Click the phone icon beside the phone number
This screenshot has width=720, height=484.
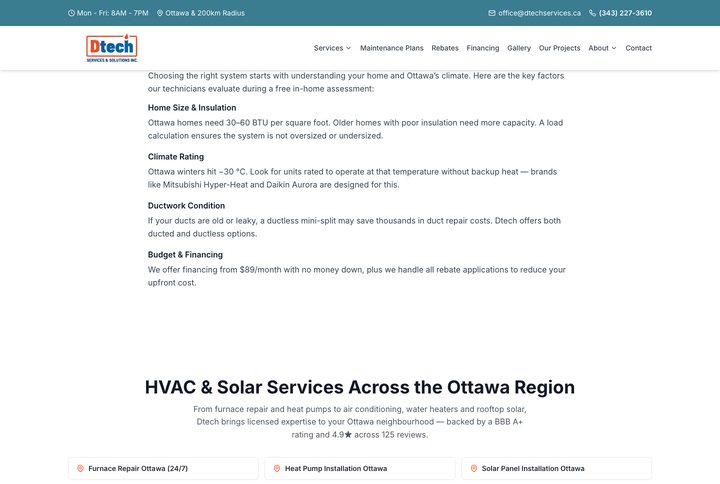point(592,13)
